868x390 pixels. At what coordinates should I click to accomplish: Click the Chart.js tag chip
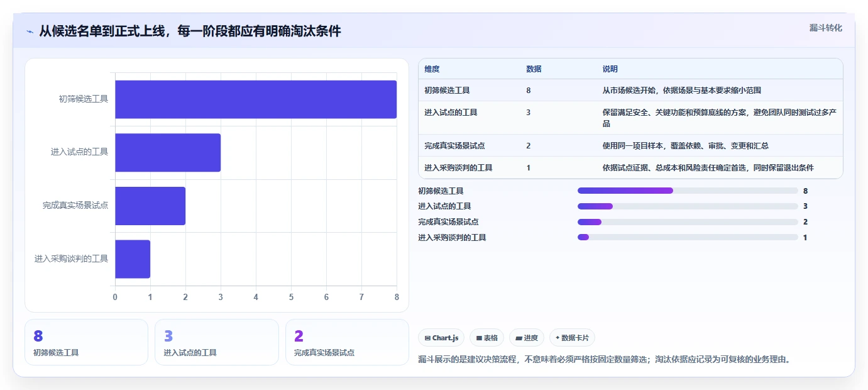(x=441, y=338)
